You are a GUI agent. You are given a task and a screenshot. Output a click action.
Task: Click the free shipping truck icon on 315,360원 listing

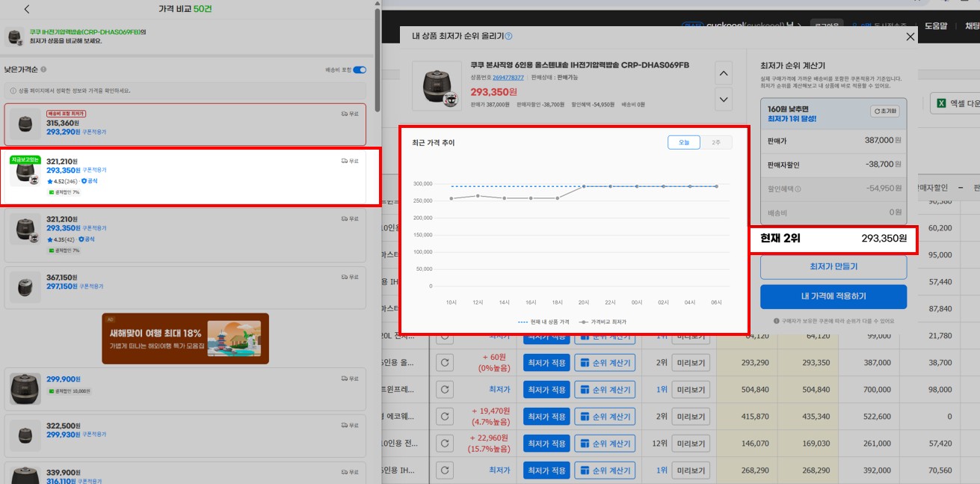click(345, 113)
